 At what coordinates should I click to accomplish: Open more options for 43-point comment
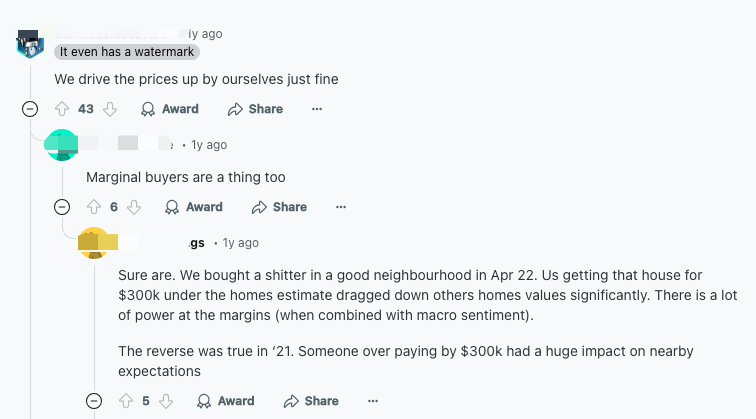pos(317,109)
